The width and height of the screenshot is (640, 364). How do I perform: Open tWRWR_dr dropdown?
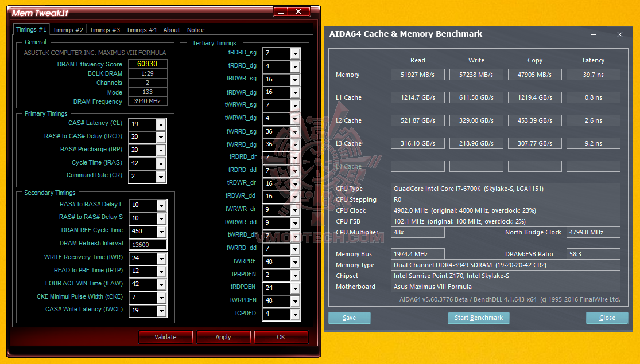[x=295, y=209]
